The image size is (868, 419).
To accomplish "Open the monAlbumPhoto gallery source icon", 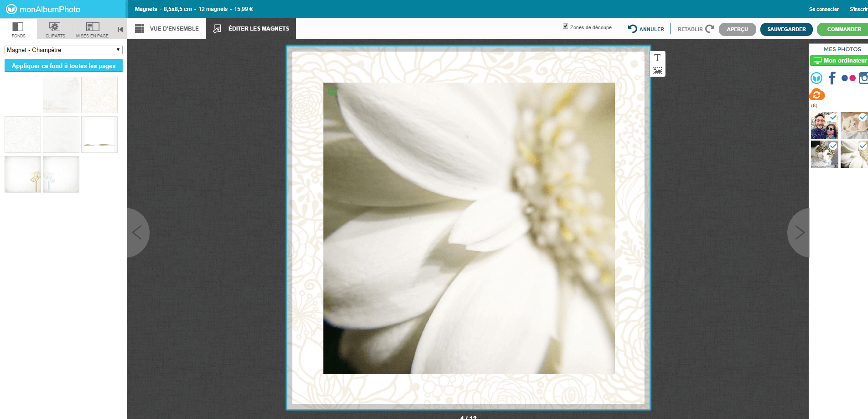I will point(816,78).
